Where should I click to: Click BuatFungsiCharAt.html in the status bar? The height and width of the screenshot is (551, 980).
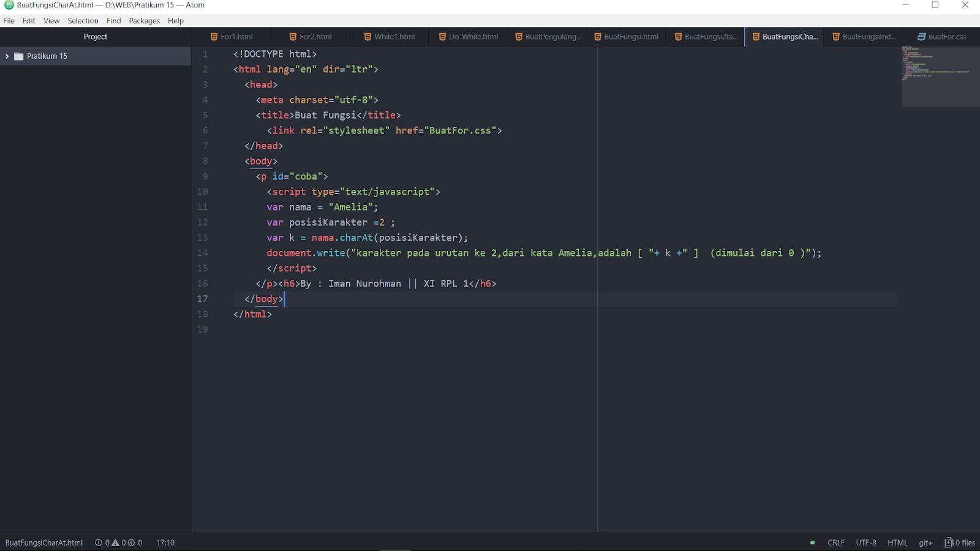click(43, 542)
